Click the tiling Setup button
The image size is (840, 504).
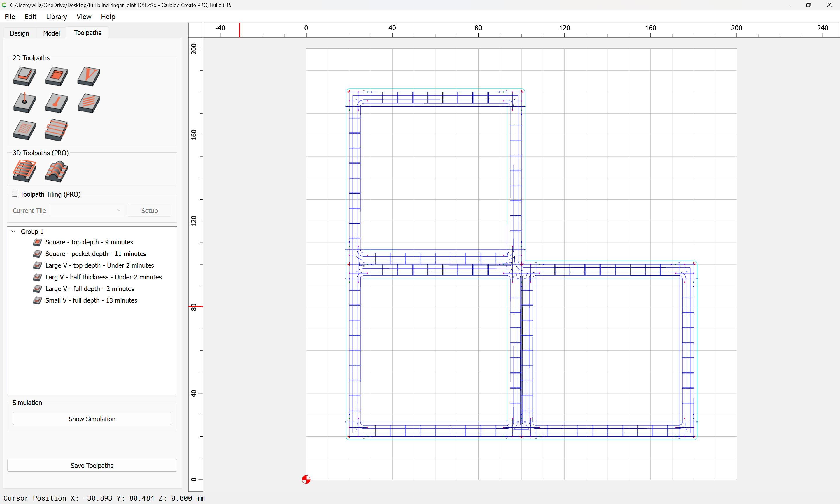149,211
